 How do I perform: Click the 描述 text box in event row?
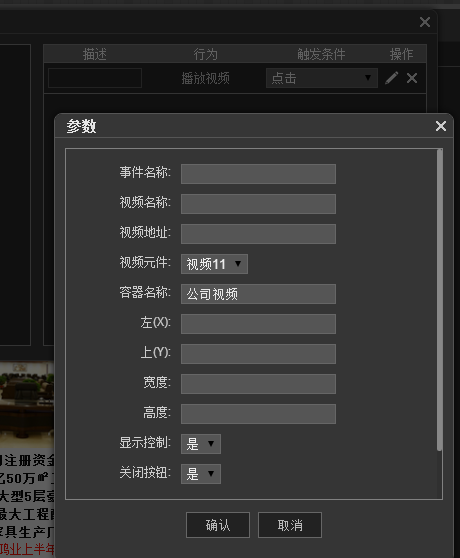click(95, 78)
